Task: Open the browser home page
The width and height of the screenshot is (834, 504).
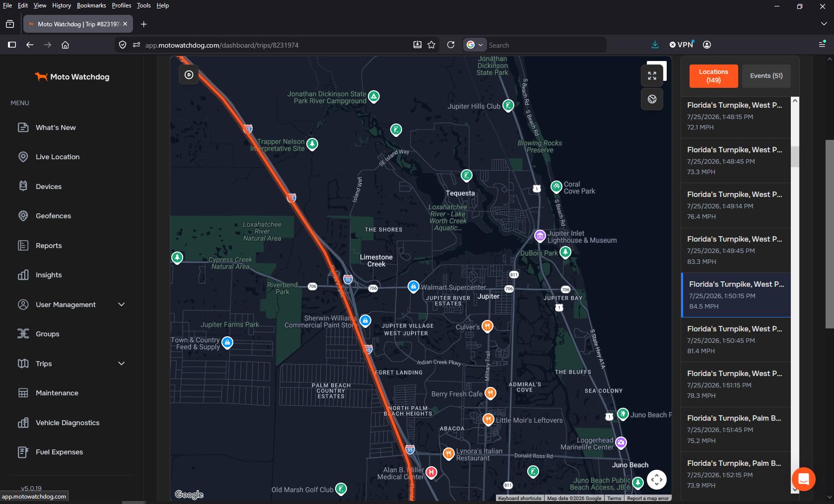Action: pyautogui.click(x=65, y=45)
